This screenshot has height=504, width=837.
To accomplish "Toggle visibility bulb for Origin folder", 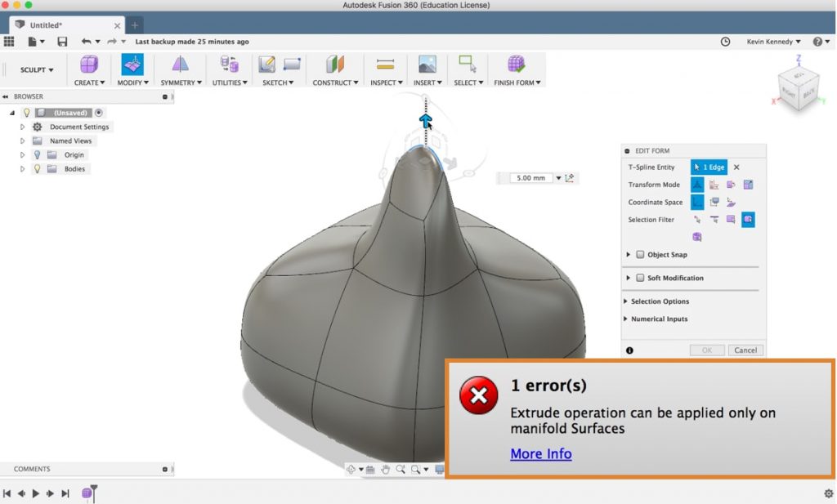I will [x=37, y=154].
